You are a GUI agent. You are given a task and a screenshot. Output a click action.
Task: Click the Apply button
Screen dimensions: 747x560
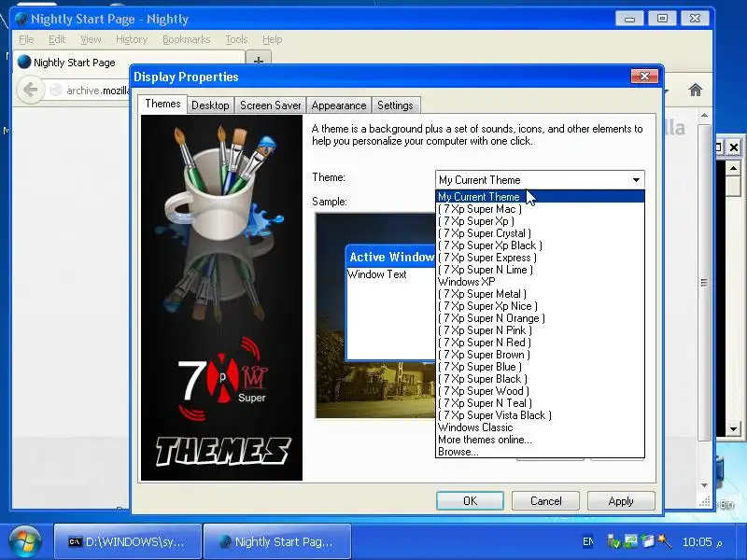(x=621, y=501)
